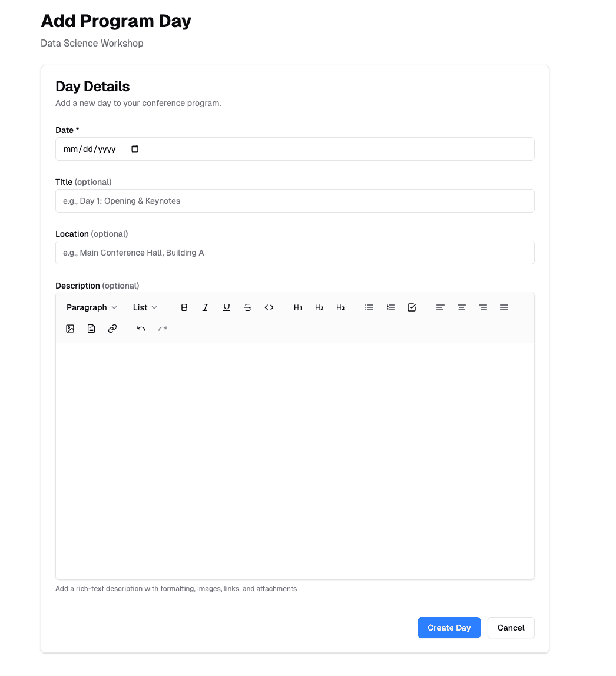
Task: Cancel adding the program day
Action: point(511,628)
